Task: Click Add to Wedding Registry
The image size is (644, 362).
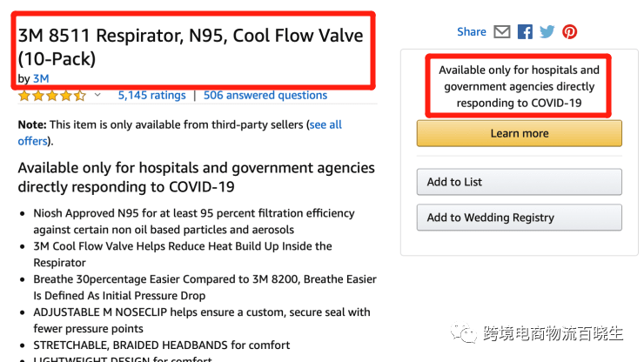Action: [519, 218]
